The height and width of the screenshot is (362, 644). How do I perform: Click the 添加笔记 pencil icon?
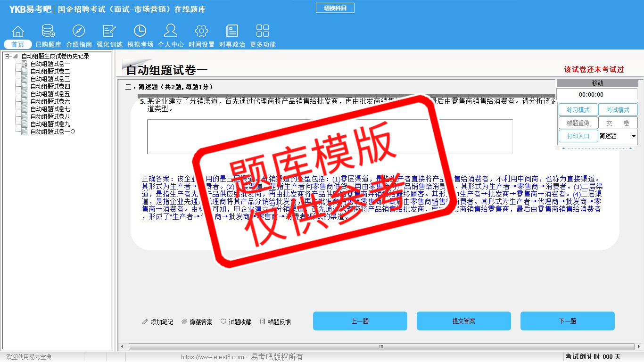click(x=145, y=322)
